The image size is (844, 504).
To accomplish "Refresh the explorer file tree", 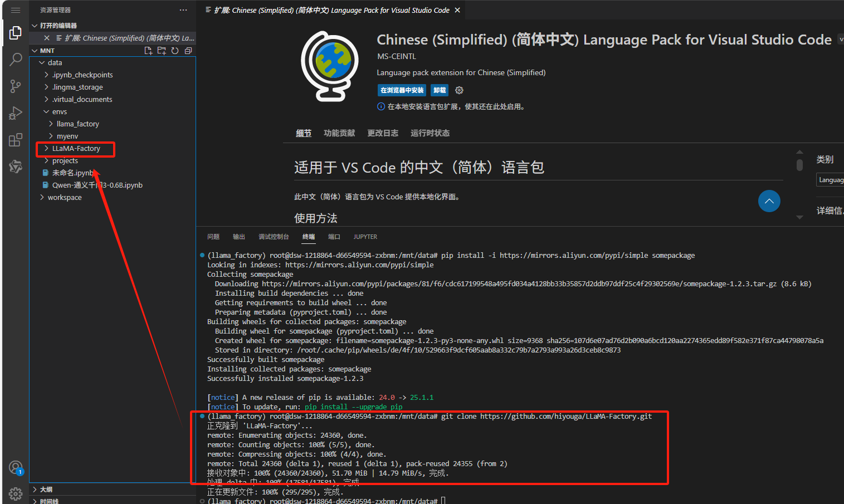I will (175, 51).
